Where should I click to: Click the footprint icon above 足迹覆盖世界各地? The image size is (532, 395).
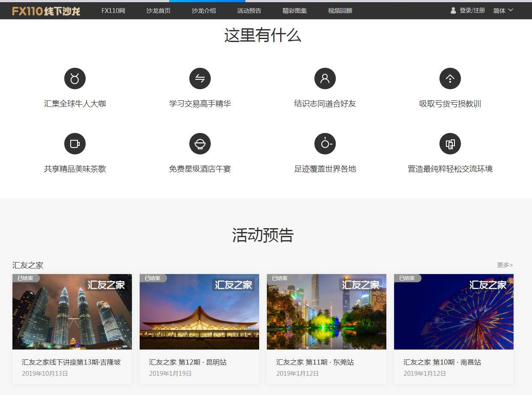325,144
